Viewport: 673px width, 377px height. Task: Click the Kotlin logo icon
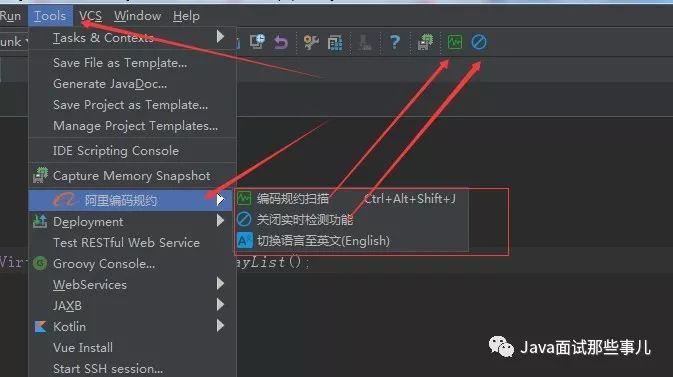click(x=40, y=327)
